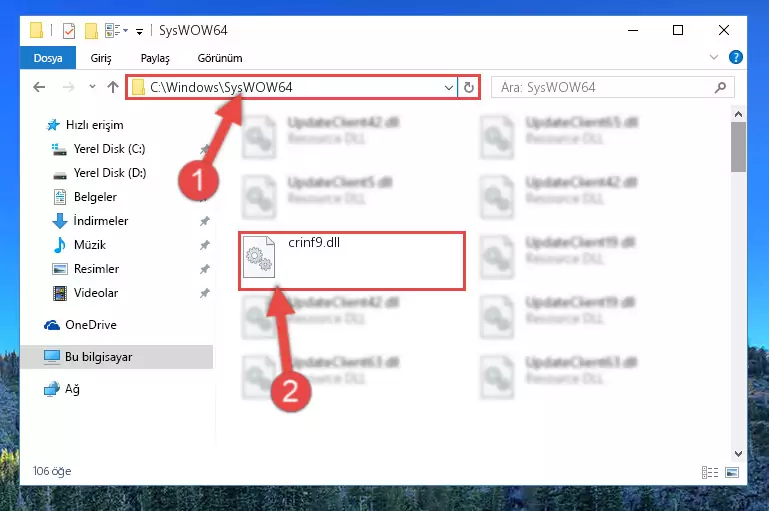The height and width of the screenshot is (511, 769).
Task: Click the Properties quick access icon
Action: pyautogui.click(x=69, y=31)
